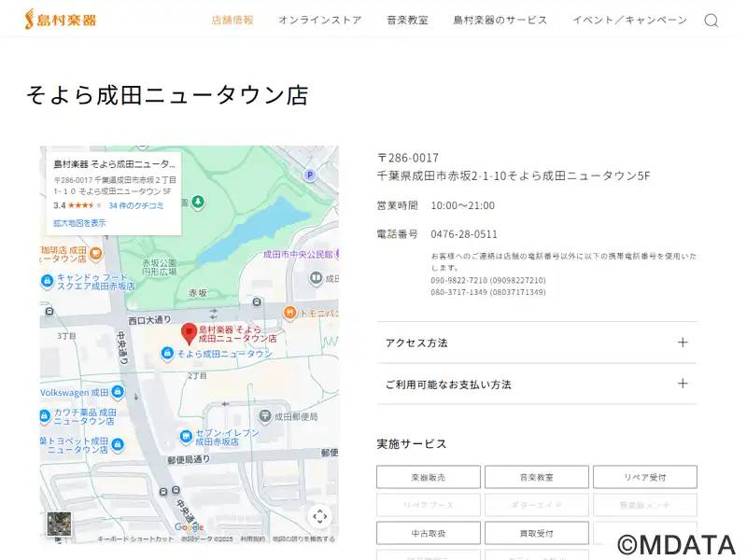Expand the ご利用可能なお支払い方法 section

(537, 384)
